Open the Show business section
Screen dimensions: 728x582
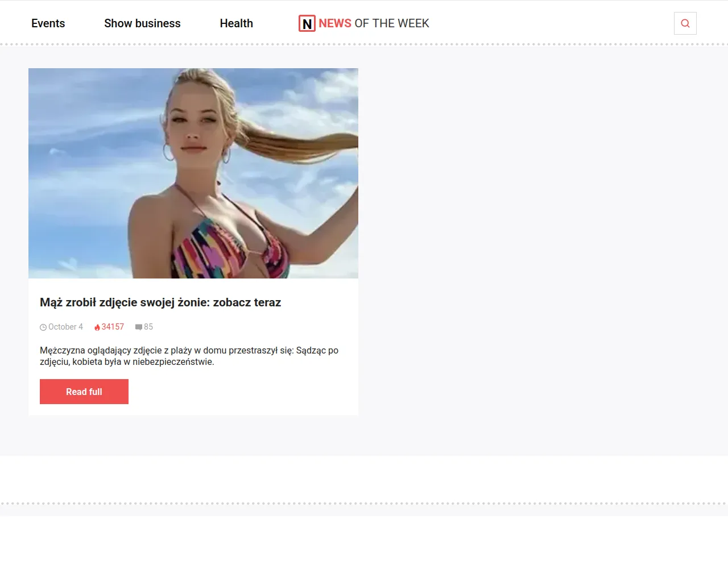142,23
